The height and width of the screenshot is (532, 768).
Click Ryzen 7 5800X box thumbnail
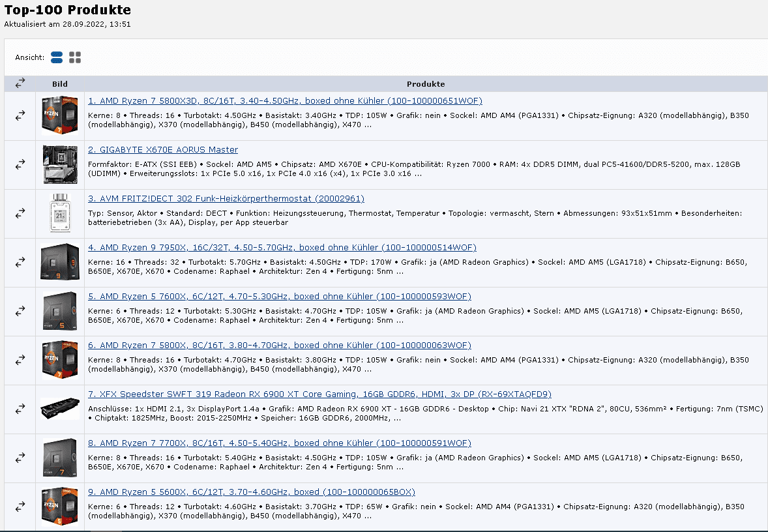coord(60,360)
